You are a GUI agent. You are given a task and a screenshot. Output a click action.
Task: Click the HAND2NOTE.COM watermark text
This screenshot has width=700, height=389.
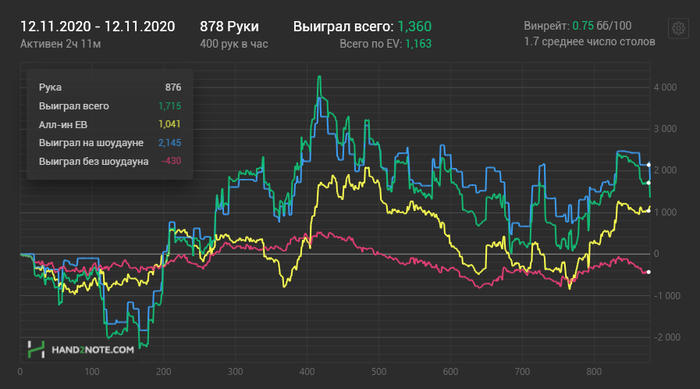[x=93, y=350]
